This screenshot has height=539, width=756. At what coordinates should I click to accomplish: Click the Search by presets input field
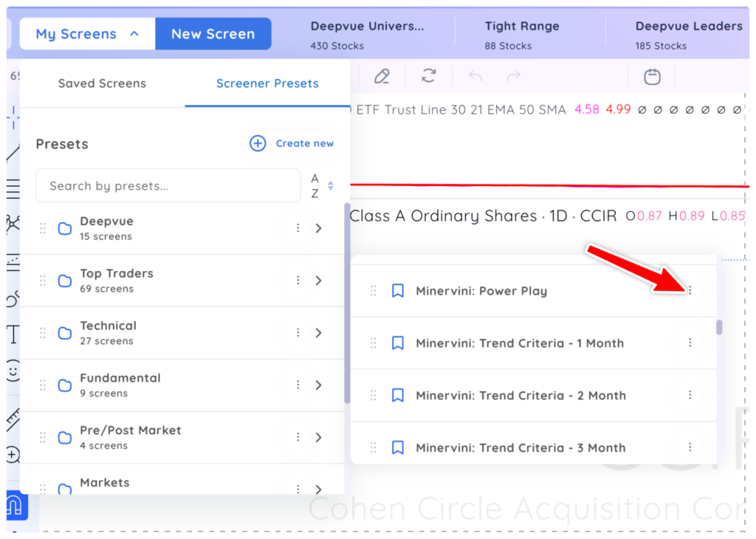[x=168, y=185]
